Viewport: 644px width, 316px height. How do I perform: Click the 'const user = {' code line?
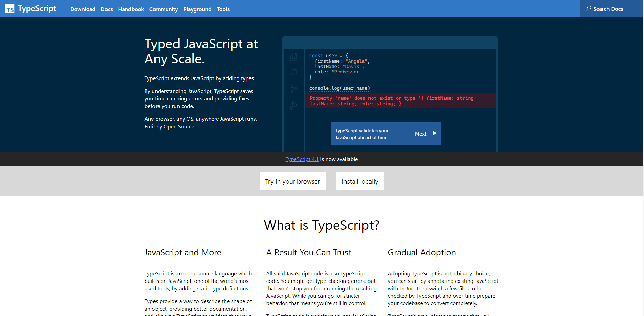329,55
